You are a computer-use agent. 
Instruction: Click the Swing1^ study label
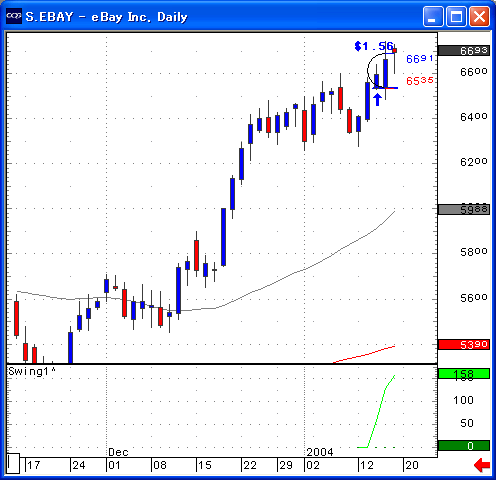[32, 371]
